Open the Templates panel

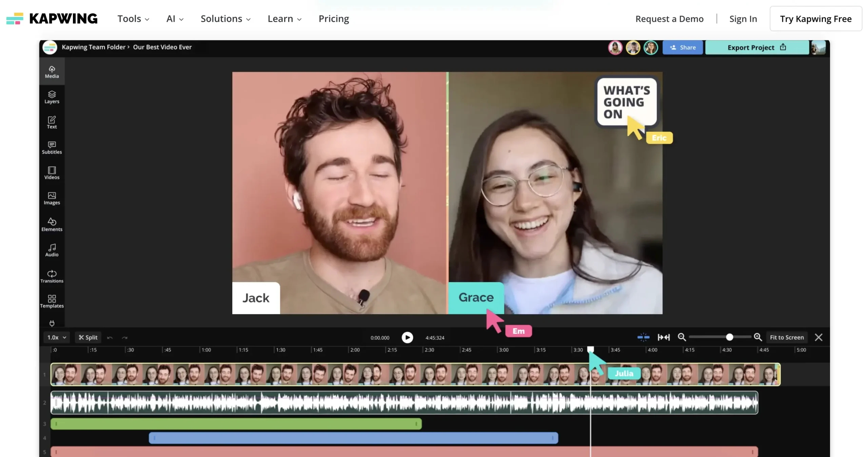(52, 301)
